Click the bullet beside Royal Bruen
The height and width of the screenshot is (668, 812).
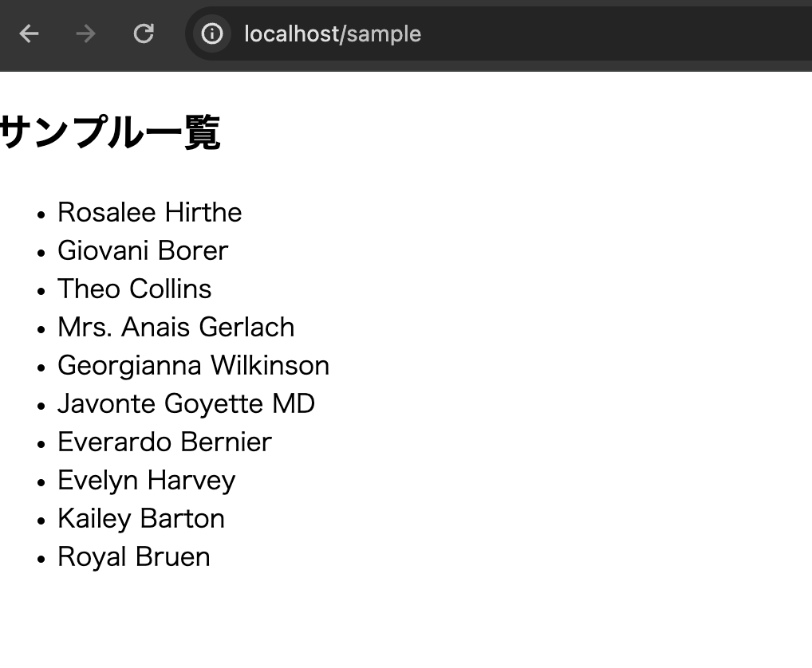coord(41,559)
